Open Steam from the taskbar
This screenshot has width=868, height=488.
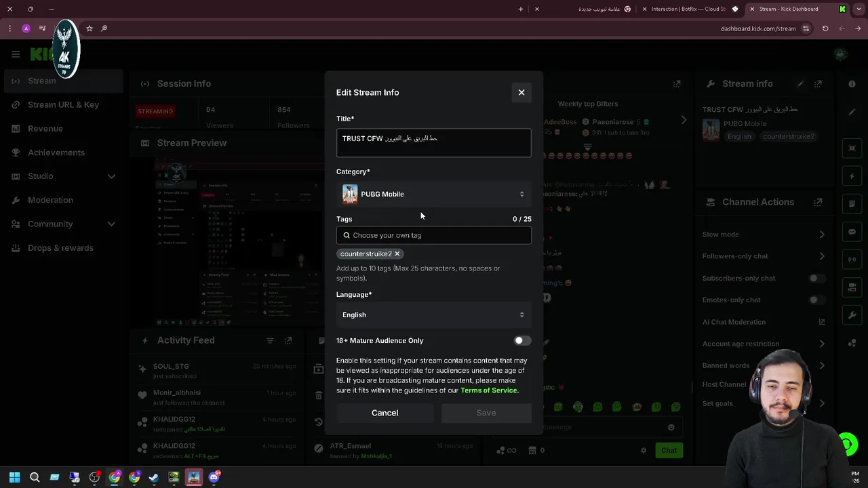pyautogui.click(x=154, y=477)
